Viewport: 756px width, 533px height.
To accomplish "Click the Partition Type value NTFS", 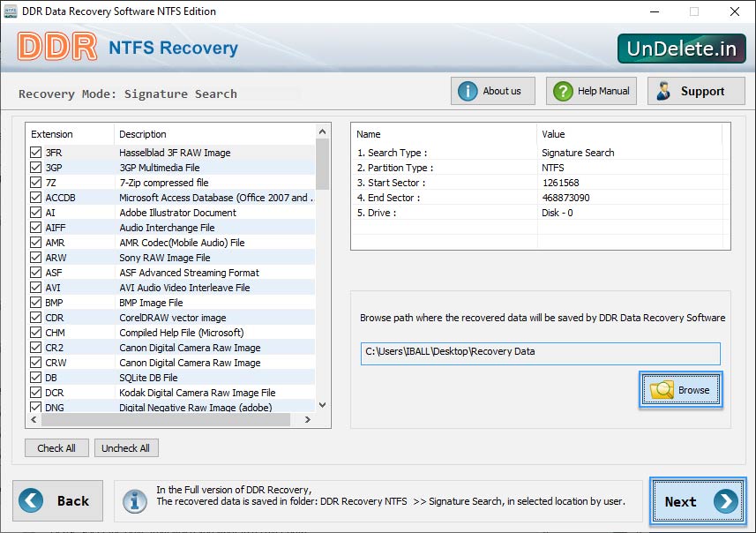I will coord(552,168).
